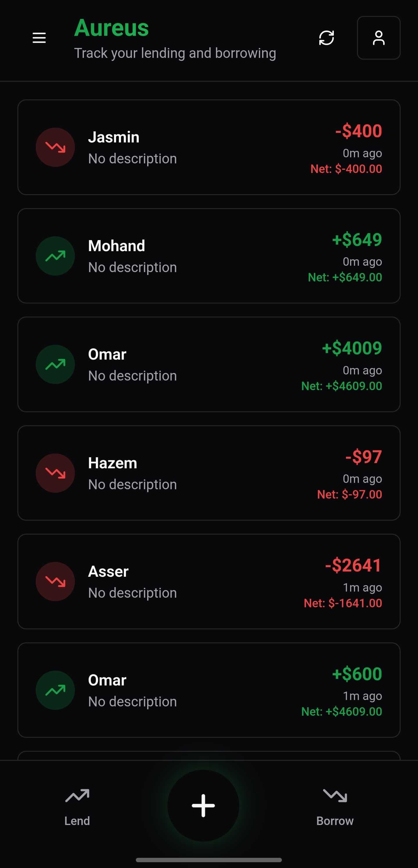Open Omar's +$600 transaction entry
Image resolution: width=418 pixels, height=868 pixels.
coord(209,690)
